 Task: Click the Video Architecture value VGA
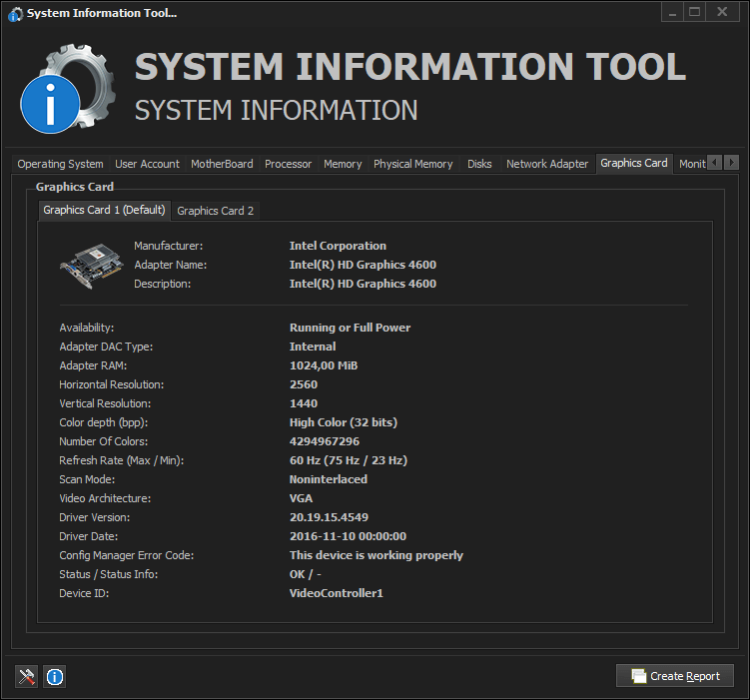coord(301,498)
